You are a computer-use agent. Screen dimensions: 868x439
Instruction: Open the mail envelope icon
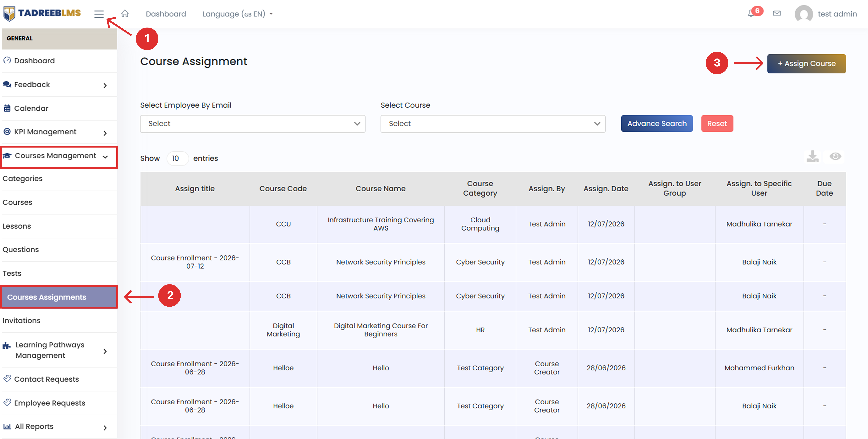777,13
